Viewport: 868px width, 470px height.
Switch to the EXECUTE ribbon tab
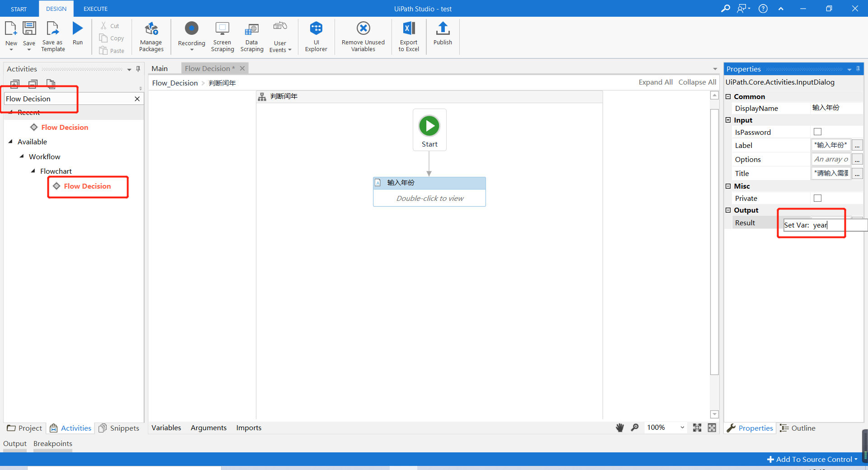[x=95, y=9]
